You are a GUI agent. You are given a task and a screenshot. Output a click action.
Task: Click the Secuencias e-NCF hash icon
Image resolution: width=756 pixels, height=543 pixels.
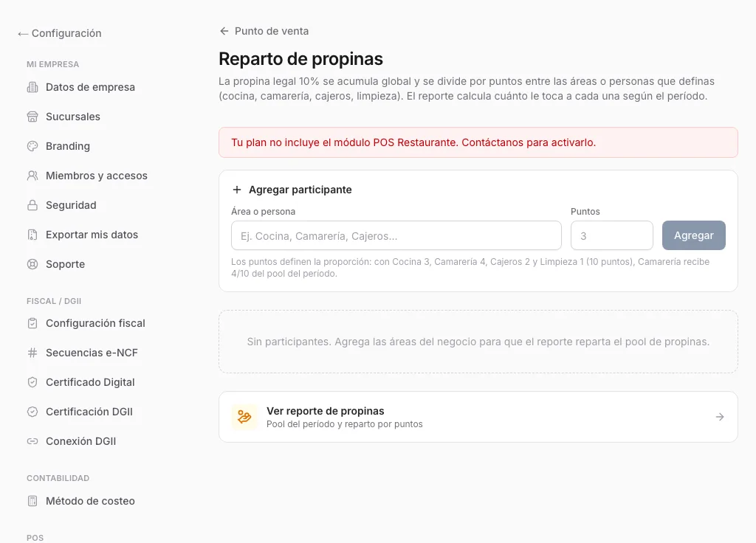(x=32, y=353)
